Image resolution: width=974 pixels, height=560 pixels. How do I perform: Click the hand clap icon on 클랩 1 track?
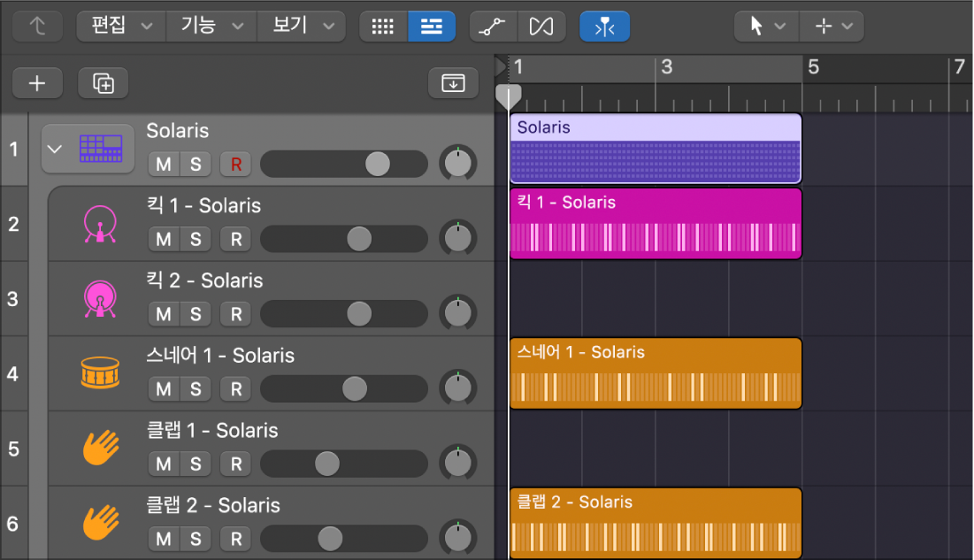100,449
